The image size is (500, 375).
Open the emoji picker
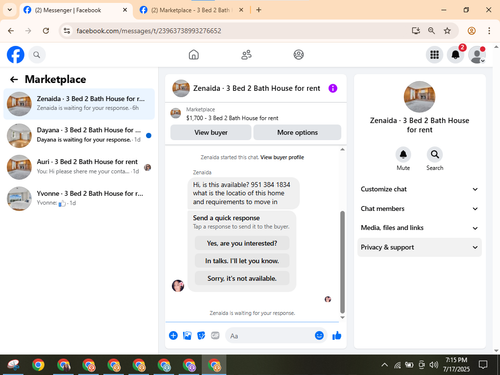(319, 335)
